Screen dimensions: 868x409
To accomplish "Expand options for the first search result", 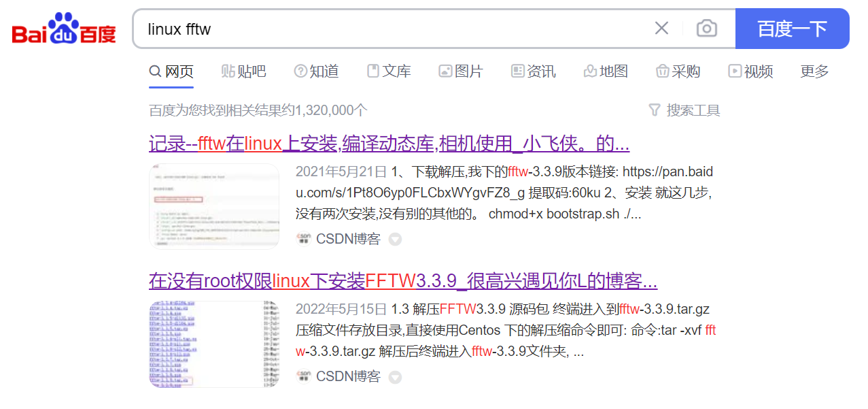I will pos(395,240).
